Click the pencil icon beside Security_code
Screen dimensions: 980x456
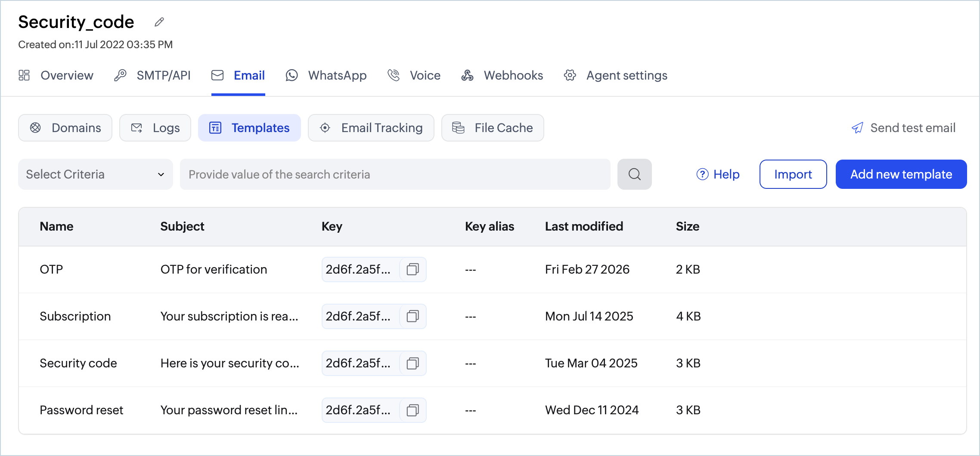[x=159, y=22]
